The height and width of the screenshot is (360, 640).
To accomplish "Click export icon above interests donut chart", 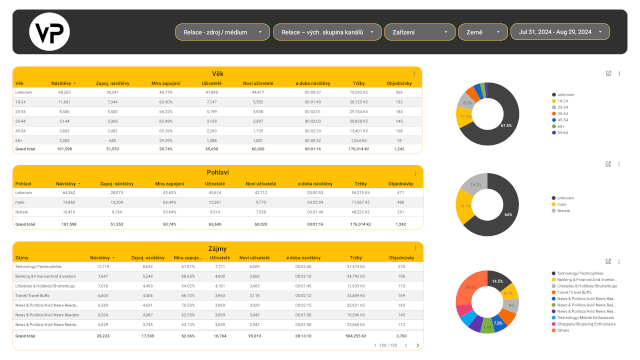I will (608, 261).
